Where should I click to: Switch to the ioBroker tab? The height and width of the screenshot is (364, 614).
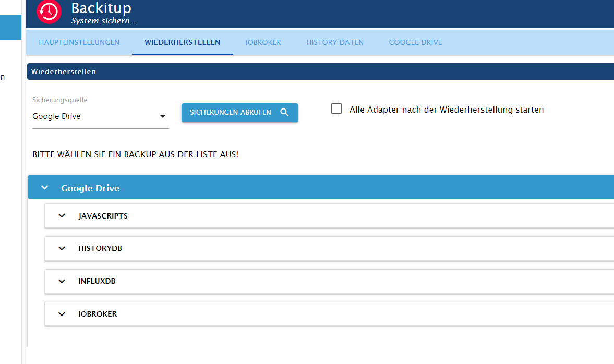pos(263,42)
